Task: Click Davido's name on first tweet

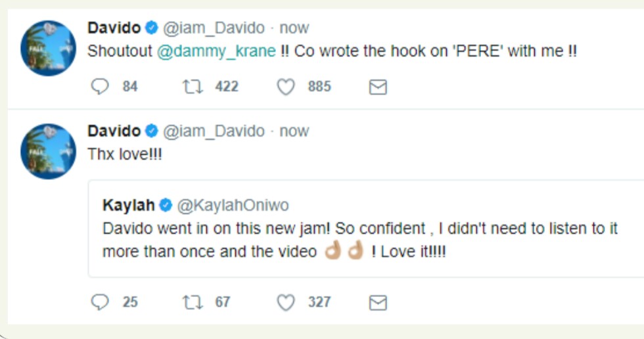Action: coord(114,28)
